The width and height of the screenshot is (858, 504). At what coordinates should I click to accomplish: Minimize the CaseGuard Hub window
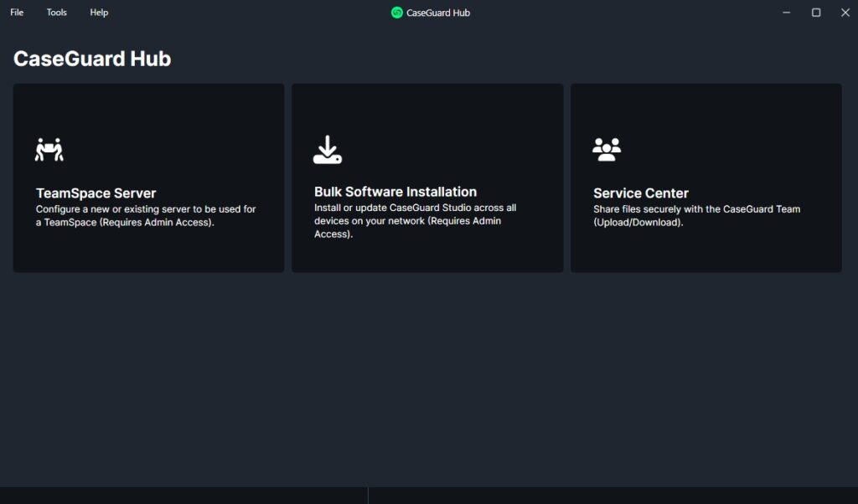(x=786, y=12)
